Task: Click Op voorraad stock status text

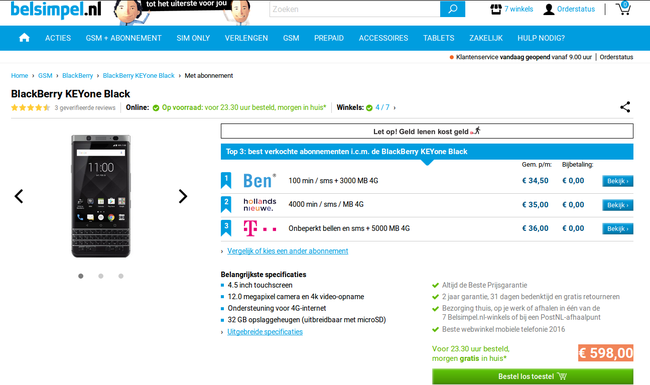Action: [x=244, y=107]
